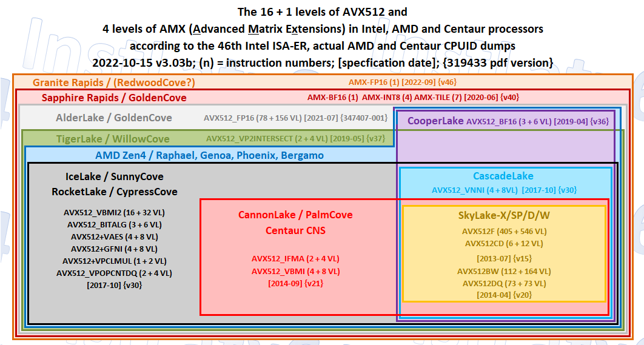The image size is (644, 345).
Task: Click the 'AlderLake / GoldenCove' heading
Action: coord(114,118)
